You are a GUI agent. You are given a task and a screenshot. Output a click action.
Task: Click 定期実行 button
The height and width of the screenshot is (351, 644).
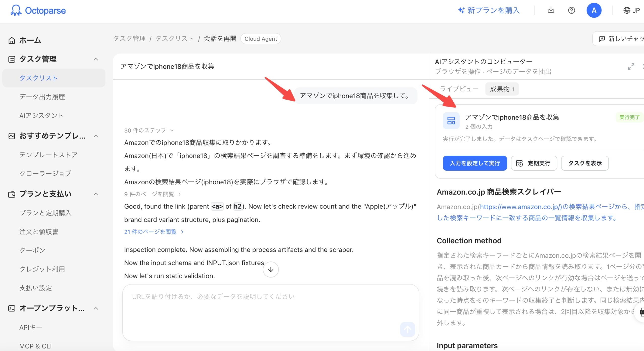pos(534,163)
